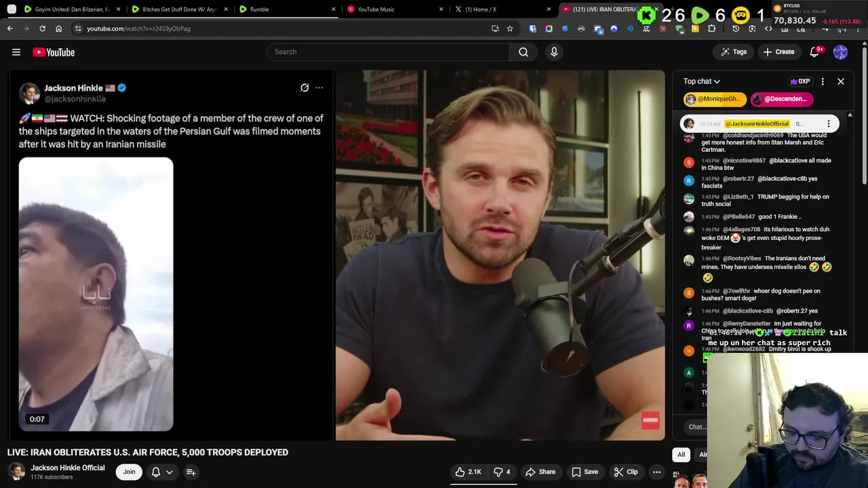
Task: Open the Create button
Action: click(x=778, y=52)
